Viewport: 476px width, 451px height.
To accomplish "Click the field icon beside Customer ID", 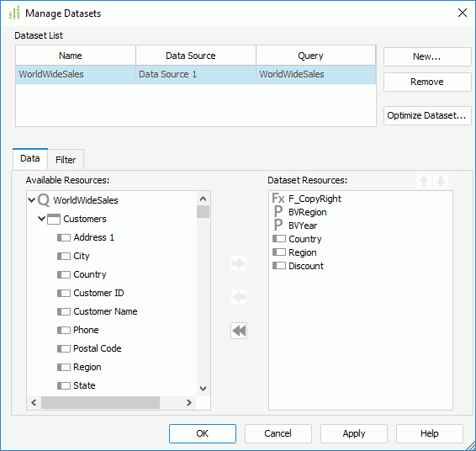I will point(64,293).
